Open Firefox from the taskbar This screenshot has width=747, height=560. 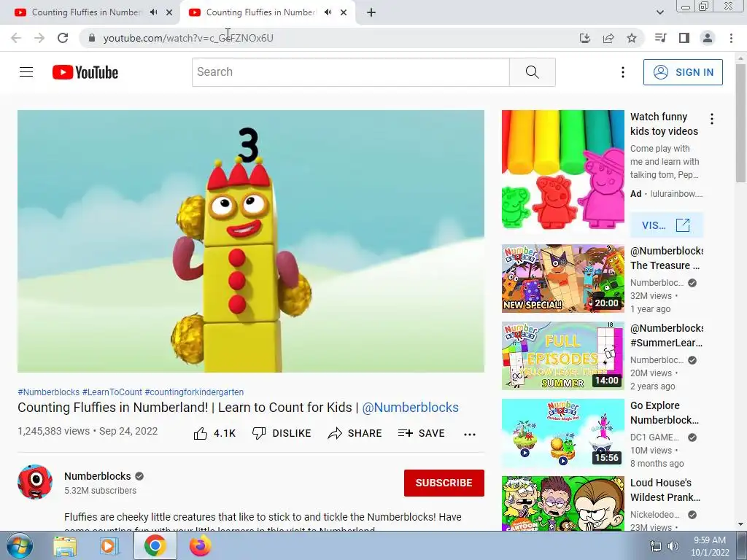201,546
